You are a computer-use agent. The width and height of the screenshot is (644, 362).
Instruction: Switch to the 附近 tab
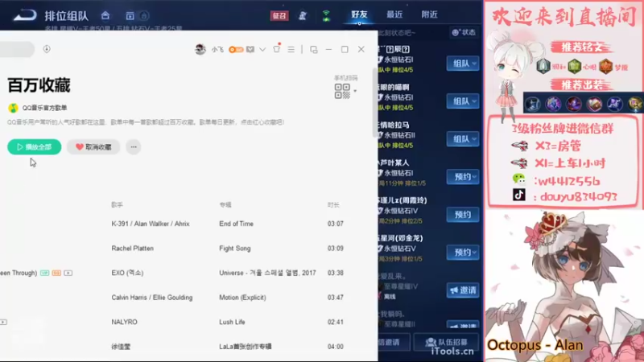[430, 14]
